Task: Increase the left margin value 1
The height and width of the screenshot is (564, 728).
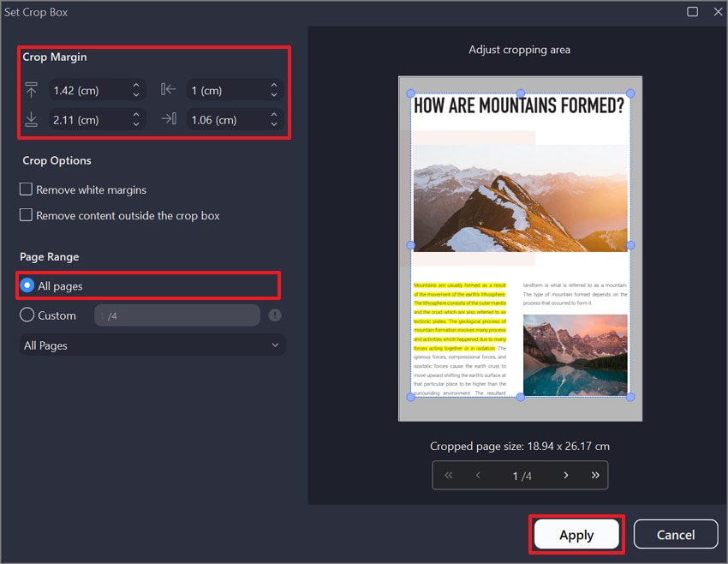Action: click(274, 86)
